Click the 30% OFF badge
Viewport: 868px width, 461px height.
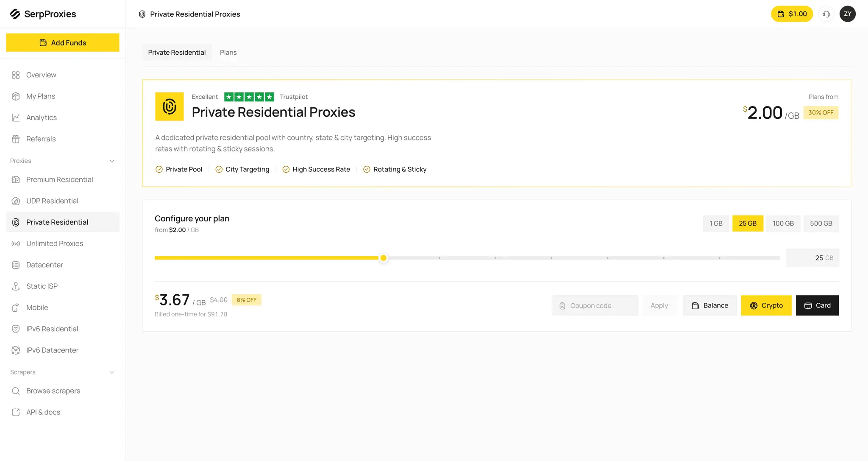coord(821,113)
